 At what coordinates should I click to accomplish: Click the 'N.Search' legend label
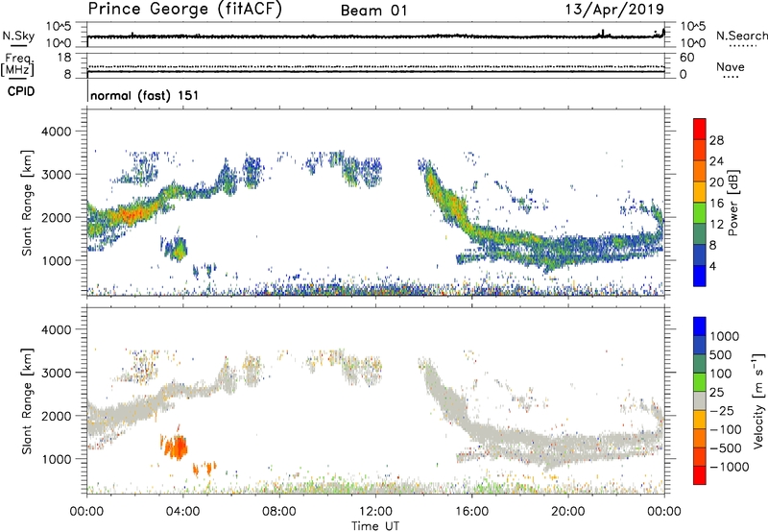coord(742,36)
